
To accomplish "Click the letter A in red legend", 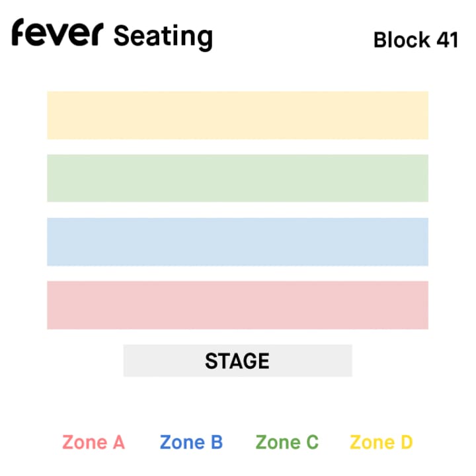I will pyautogui.click(x=119, y=442).
